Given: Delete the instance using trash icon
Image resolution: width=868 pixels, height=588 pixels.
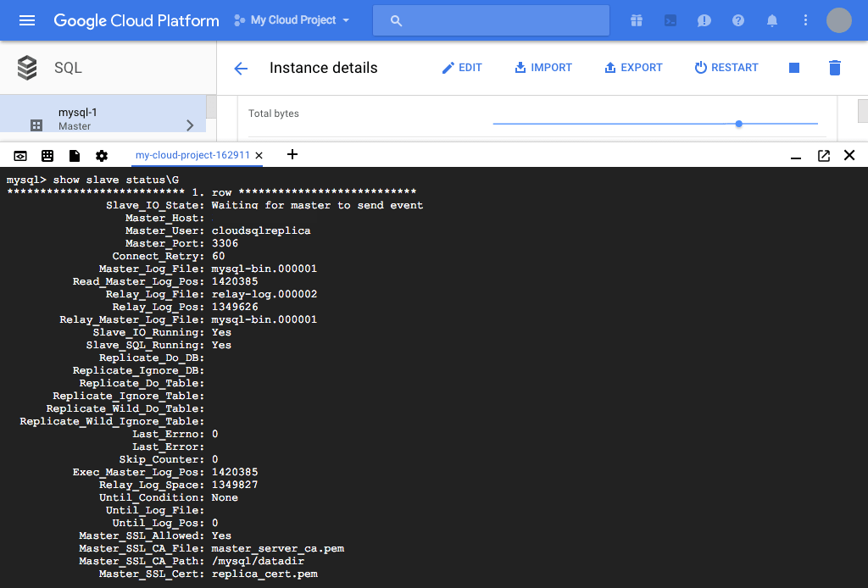Looking at the screenshot, I should coord(835,68).
